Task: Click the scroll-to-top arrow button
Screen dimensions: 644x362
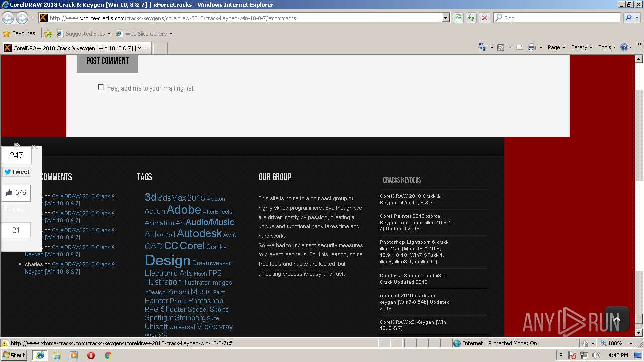Action: 617,319
